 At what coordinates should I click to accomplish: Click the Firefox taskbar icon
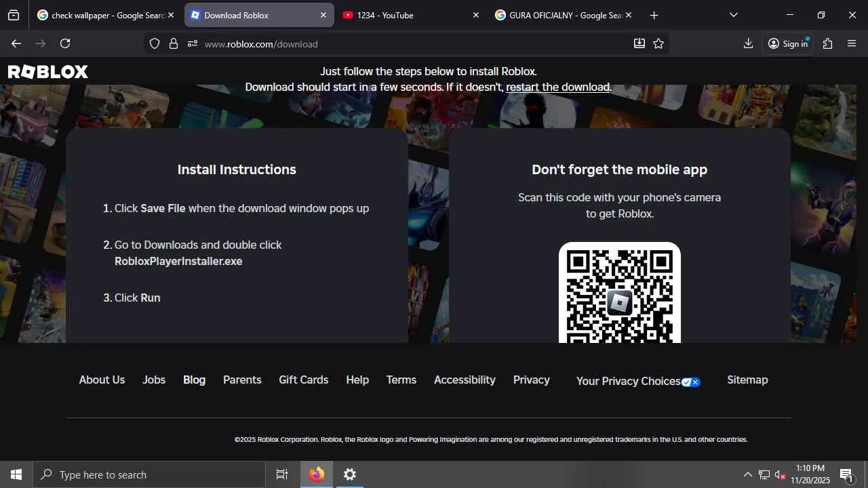(317, 474)
